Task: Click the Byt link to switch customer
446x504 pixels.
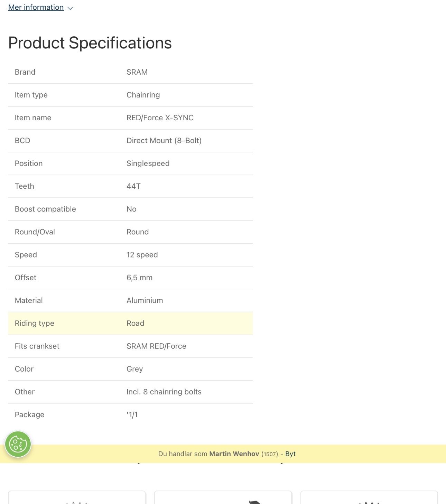Action: point(290,454)
